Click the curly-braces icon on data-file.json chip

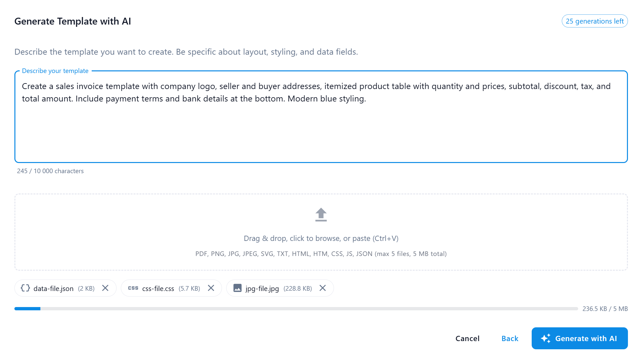pyautogui.click(x=26, y=288)
